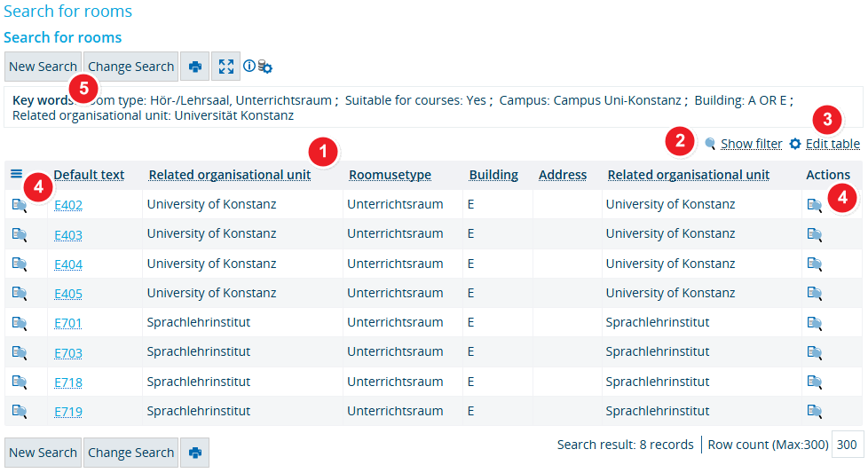Open room link E405
The width and height of the screenshot is (868, 473).
68,294
